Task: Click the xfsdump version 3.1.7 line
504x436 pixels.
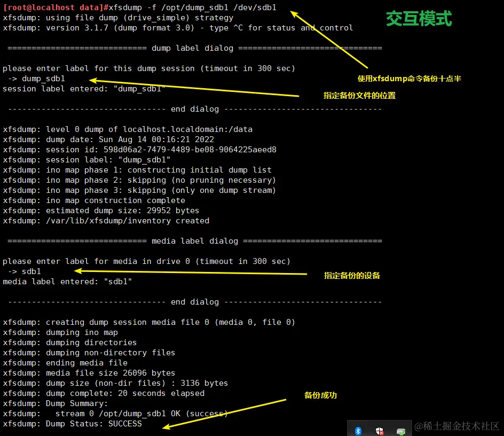Action: pyautogui.click(x=178, y=28)
